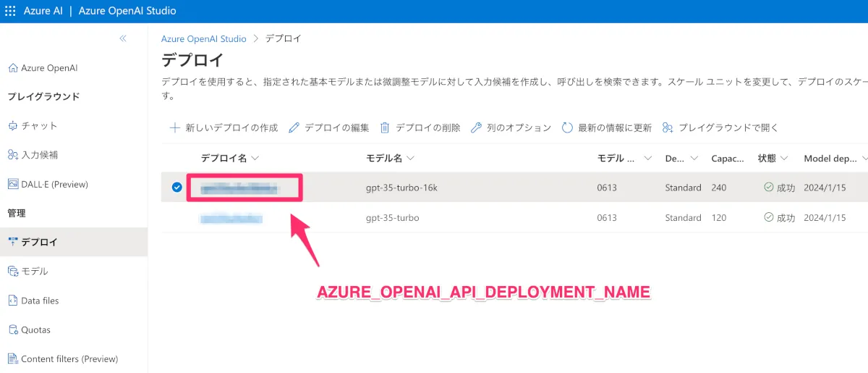Click the 入力候補 completions icon
868x373 pixels.
12,154
